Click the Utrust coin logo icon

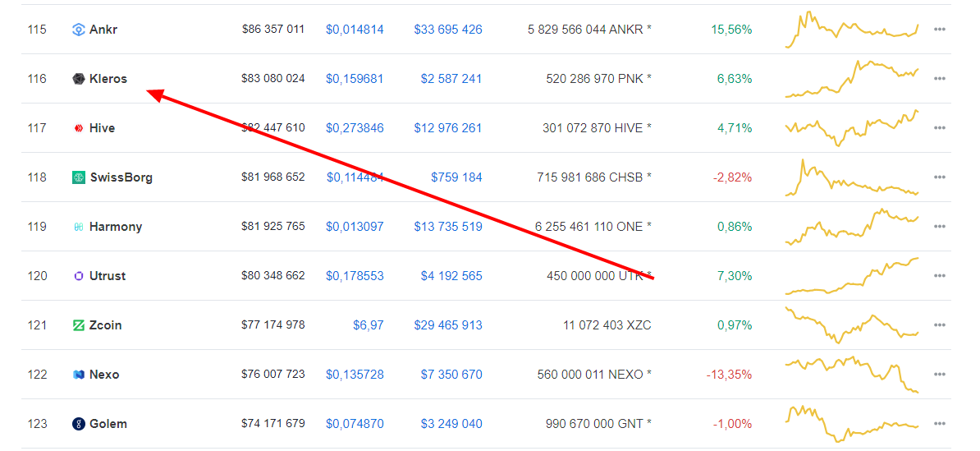pyautogui.click(x=78, y=276)
